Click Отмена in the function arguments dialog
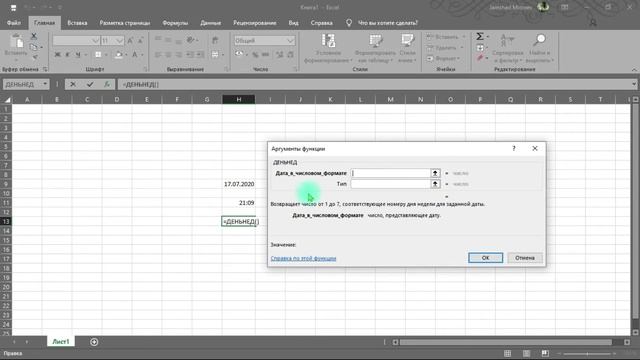This screenshot has height=360, width=640. (524, 258)
